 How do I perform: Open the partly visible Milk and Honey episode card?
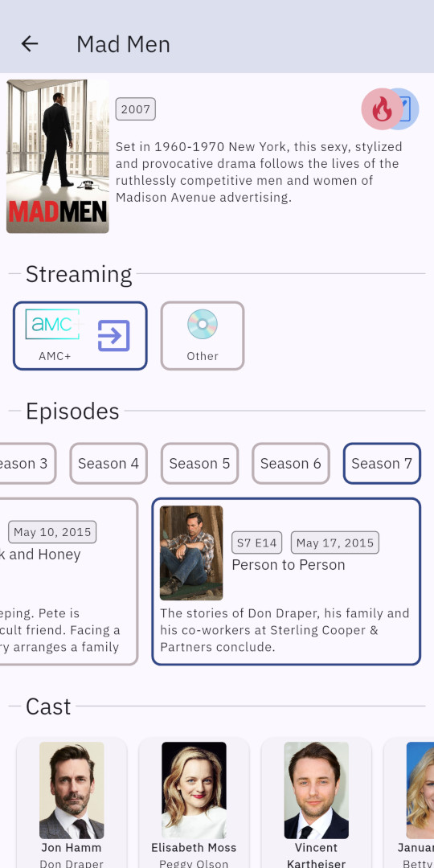tap(68, 581)
